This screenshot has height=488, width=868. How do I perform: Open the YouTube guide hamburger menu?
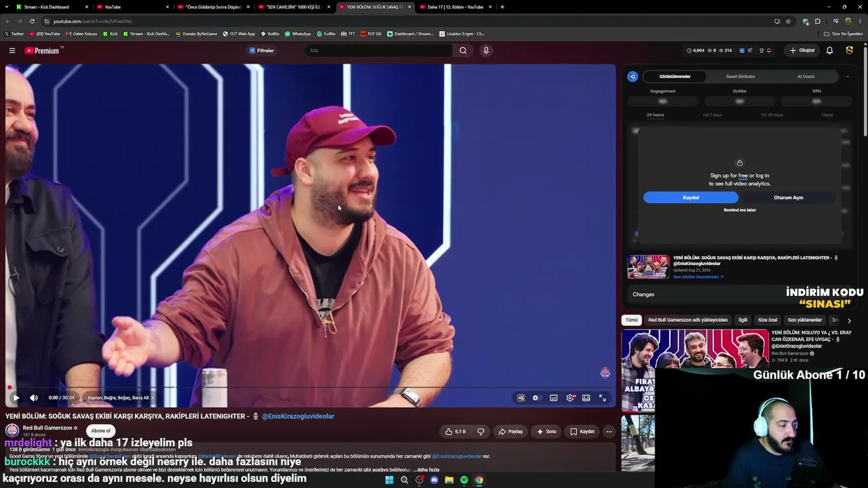(12, 50)
